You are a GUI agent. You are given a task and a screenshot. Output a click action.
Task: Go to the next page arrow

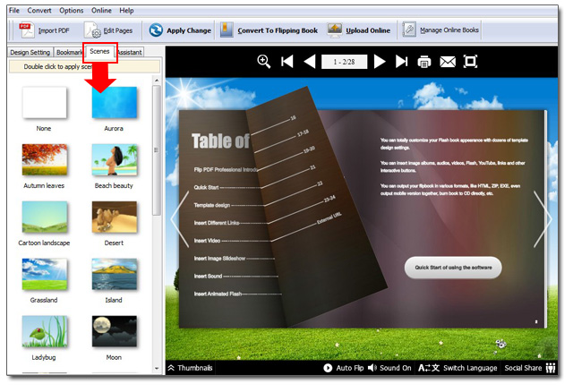[x=380, y=62]
